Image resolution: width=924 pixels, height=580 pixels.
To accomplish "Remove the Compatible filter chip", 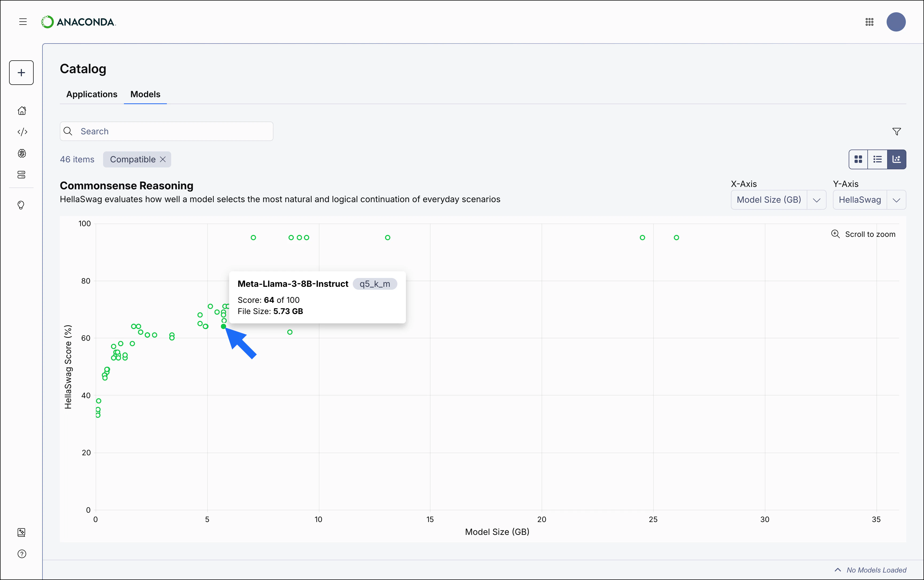I will click(x=163, y=159).
